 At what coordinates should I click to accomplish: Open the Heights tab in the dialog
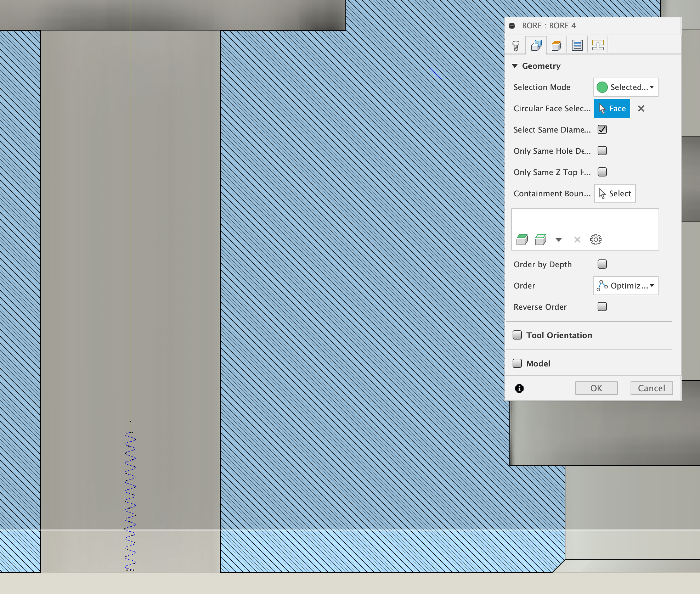pyautogui.click(x=557, y=44)
